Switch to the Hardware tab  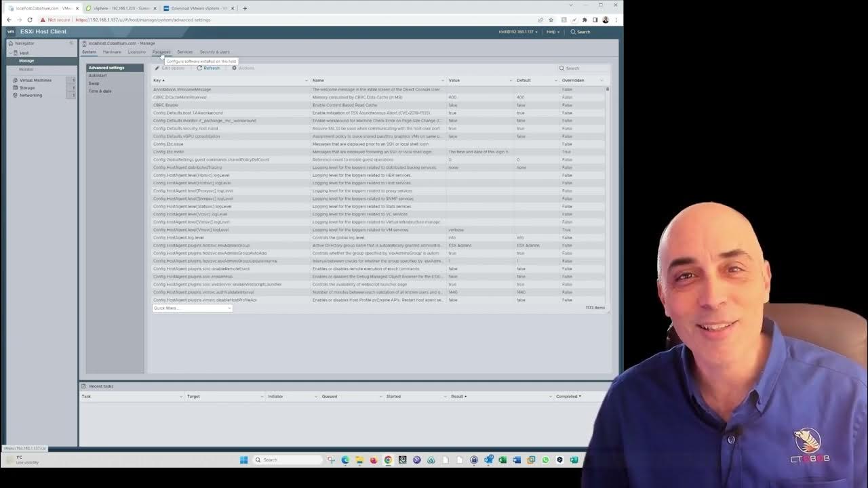112,52
